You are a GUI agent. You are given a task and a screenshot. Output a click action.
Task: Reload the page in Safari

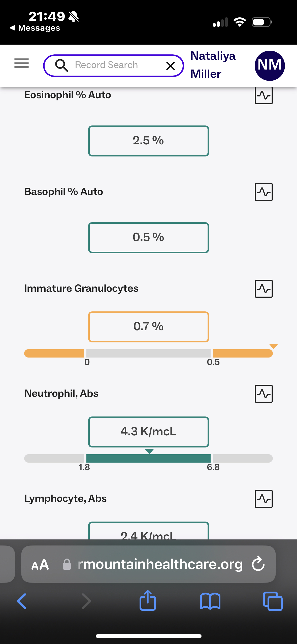[258, 564]
